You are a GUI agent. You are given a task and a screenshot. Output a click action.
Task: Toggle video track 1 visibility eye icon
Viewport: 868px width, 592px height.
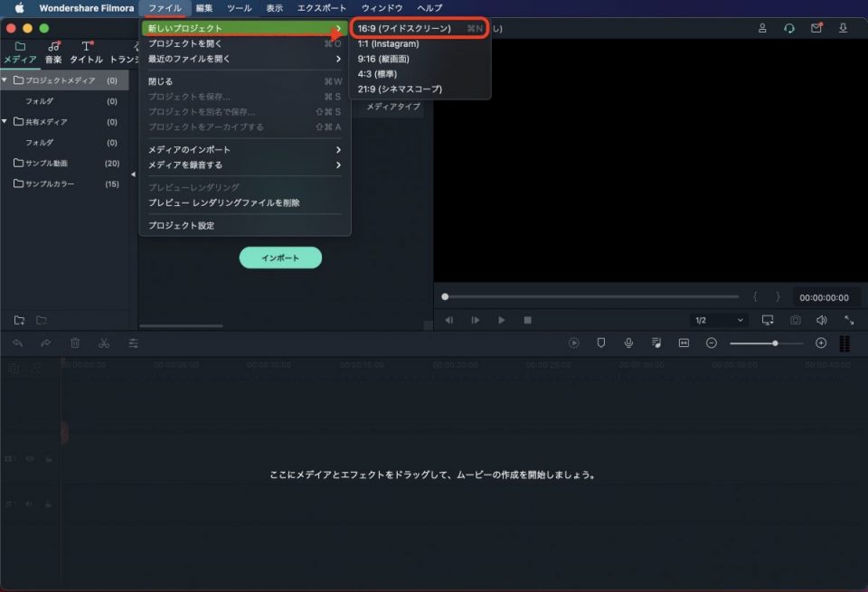(x=29, y=459)
